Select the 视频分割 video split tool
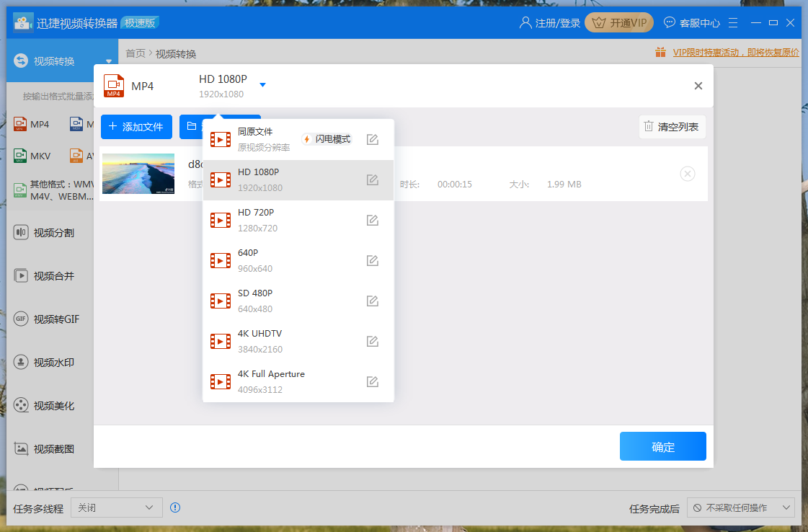Viewport: 808px width, 532px height. pyautogui.click(x=43, y=232)
